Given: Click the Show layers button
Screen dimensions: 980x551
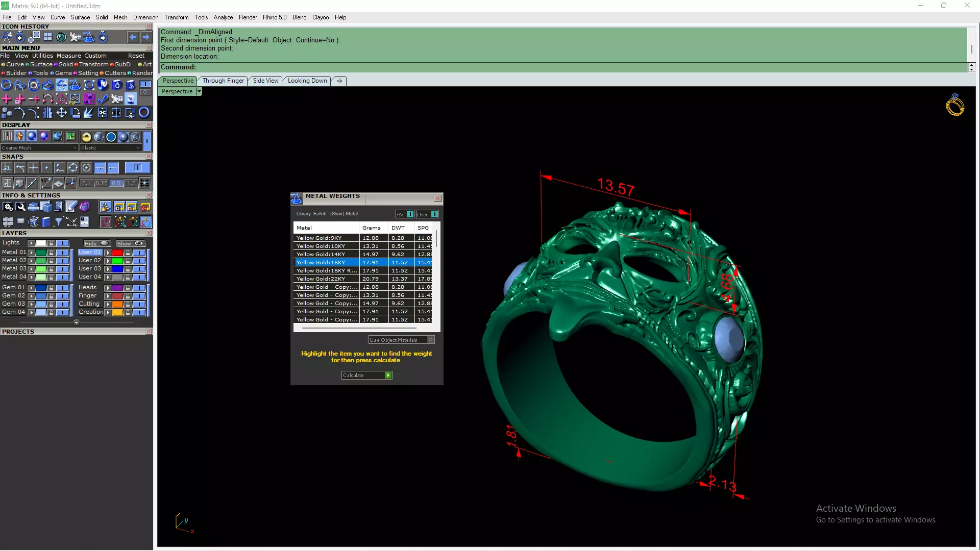Looking at the screenshot, I should (130, 243).
